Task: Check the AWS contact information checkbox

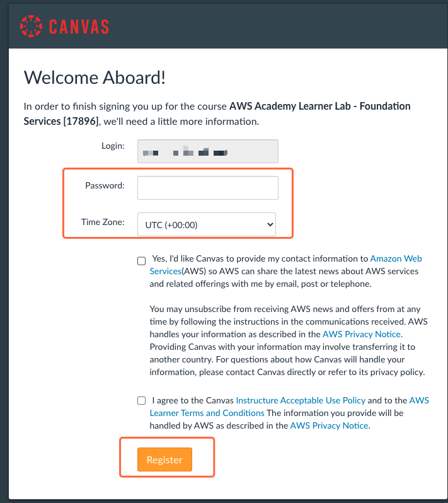Action: click(x=141, y=261)
